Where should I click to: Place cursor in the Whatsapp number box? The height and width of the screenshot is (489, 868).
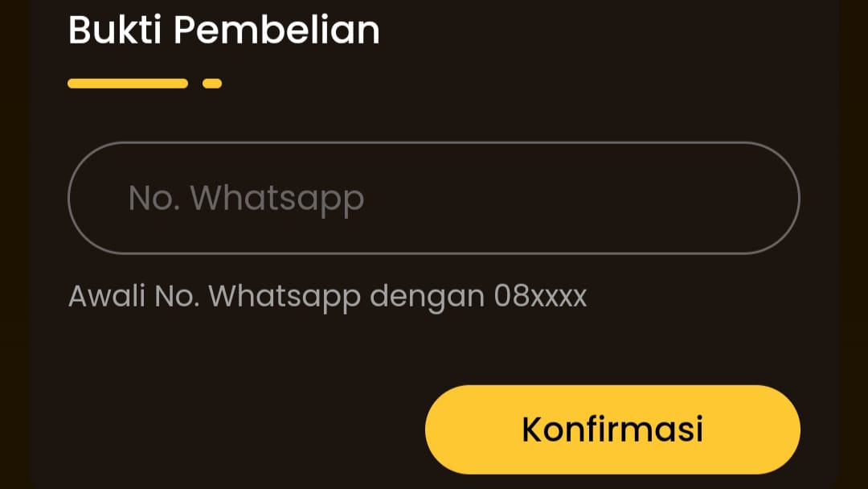[433, 198]
